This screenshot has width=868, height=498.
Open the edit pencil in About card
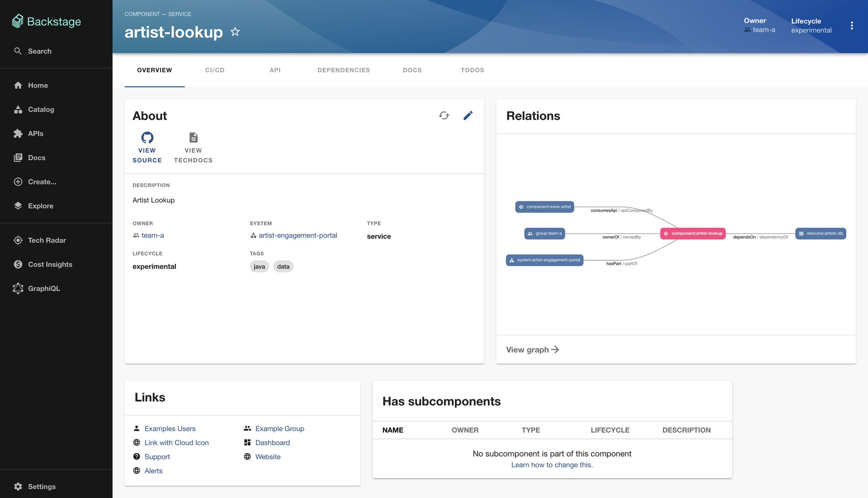pos(468,115)
